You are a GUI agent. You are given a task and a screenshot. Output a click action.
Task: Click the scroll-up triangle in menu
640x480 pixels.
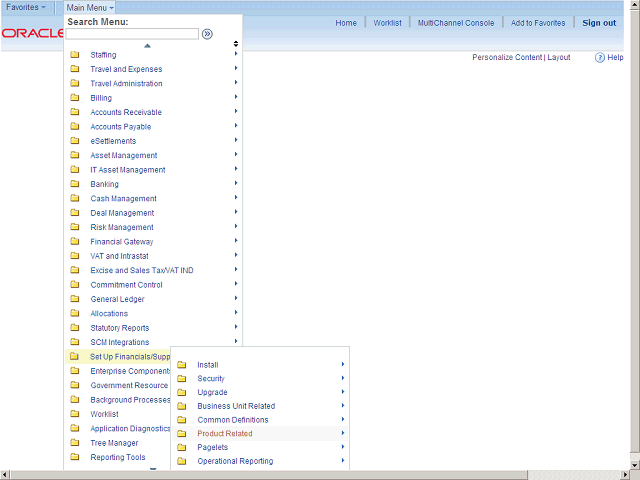tap(148, 45)
